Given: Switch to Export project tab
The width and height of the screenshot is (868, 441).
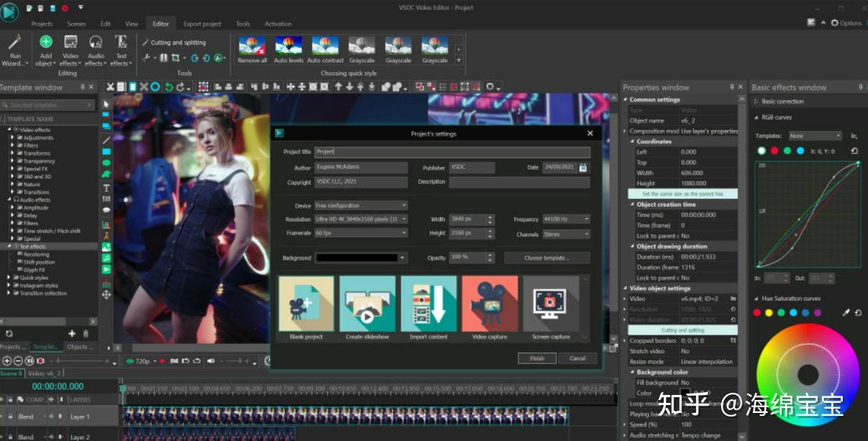Looking at the screenshot, I should (x=202, y=24).
